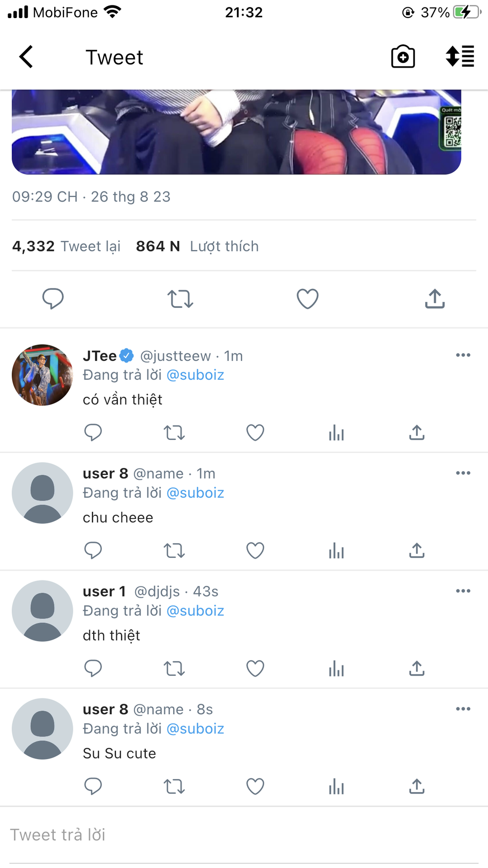This screenshot has height=868, width=488.
Task: Tap the camera screenshot icon in header
Action: 403,57
